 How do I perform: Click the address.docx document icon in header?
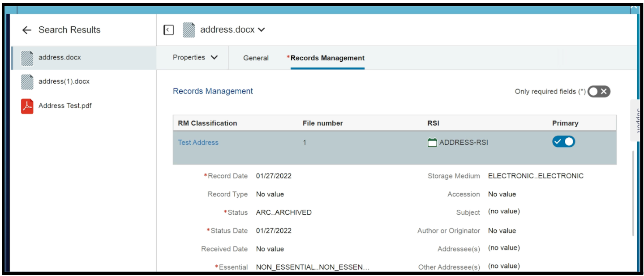(x=189, y=30)
